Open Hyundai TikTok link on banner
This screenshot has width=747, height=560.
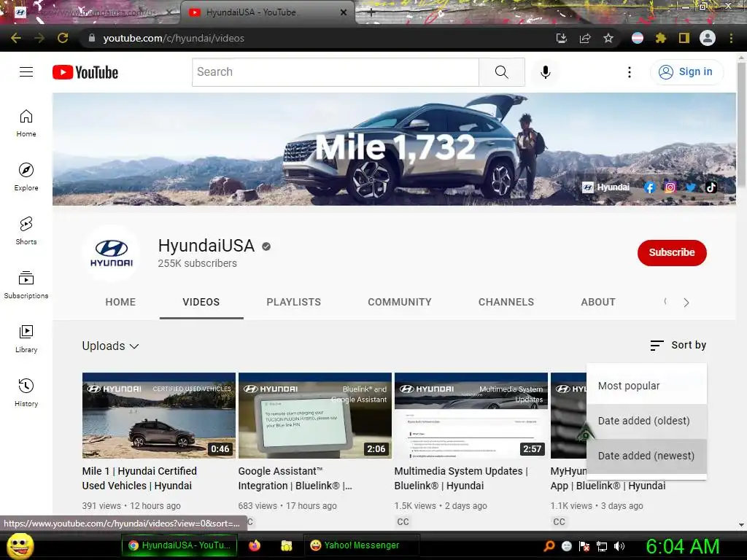(711, 187)
